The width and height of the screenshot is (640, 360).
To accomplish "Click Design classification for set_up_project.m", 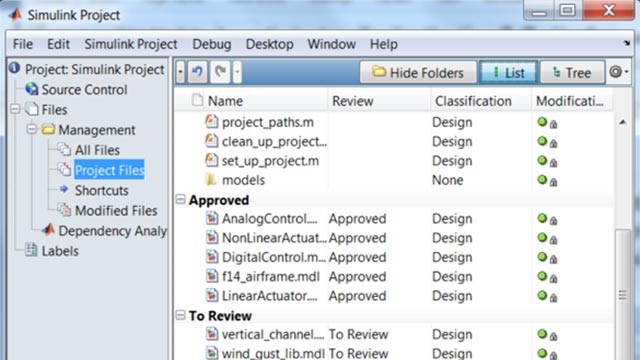I will tap(452, 161).
